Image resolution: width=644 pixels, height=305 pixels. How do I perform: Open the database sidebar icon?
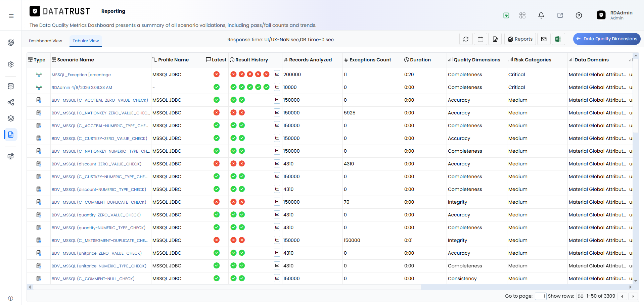[11, 86]
